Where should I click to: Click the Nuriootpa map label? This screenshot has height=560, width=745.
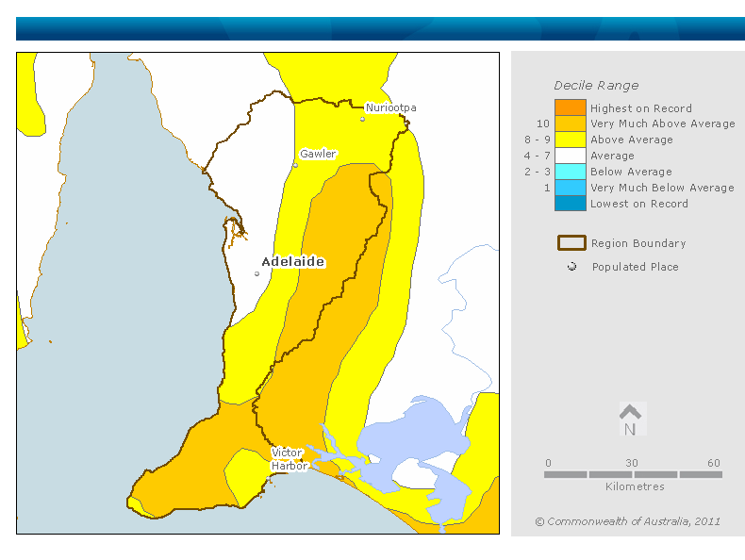coord(391,107)
